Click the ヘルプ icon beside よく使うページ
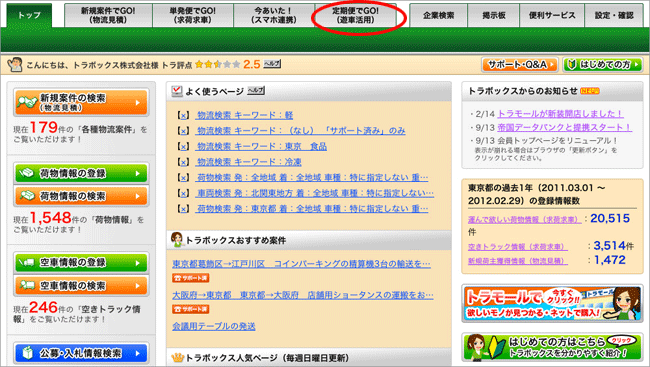Screen dimensions: 650x367 [x=256, y=90]
